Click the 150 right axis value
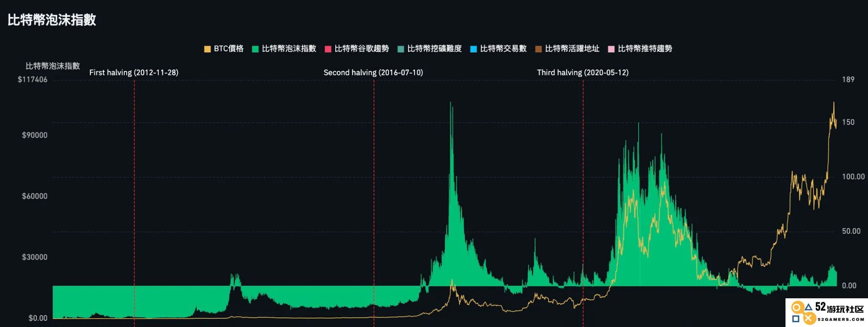 point(848,122)
